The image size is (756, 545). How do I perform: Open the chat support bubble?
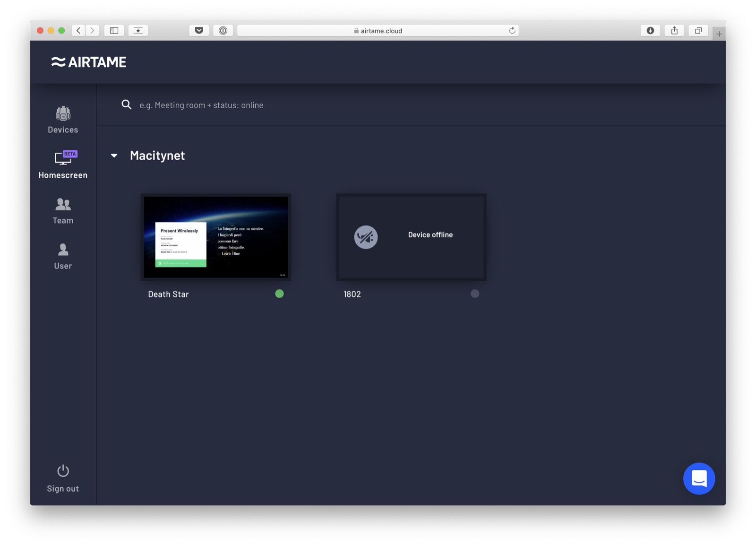[x=699, y=478]
